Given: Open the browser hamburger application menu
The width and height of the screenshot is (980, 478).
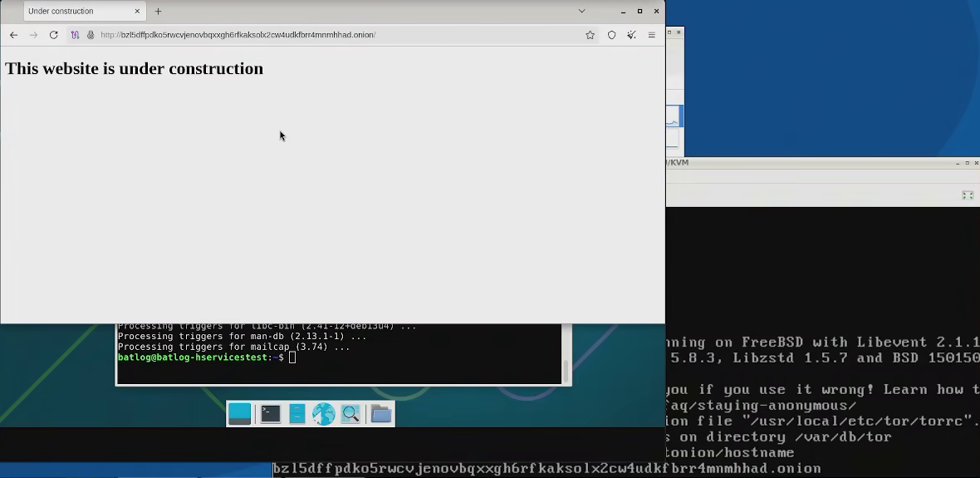Looking at the screenshot, I should [x=651, y=35].
